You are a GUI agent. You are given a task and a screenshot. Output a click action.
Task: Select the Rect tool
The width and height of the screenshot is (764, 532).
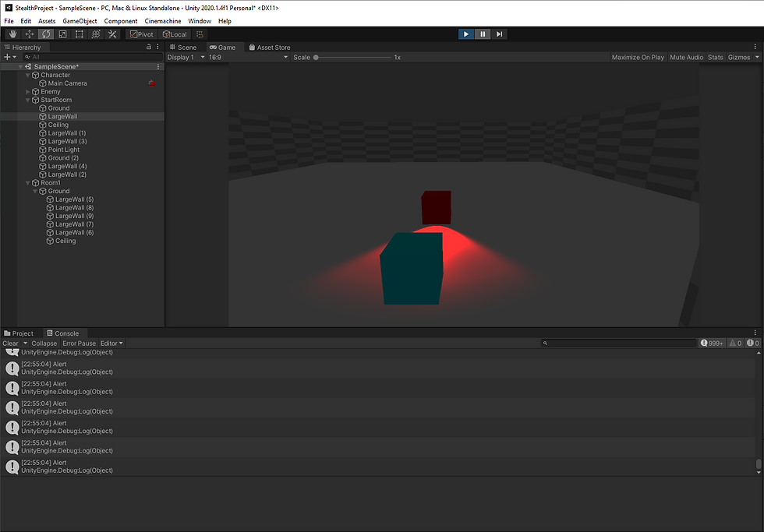[x=79, y=34]
